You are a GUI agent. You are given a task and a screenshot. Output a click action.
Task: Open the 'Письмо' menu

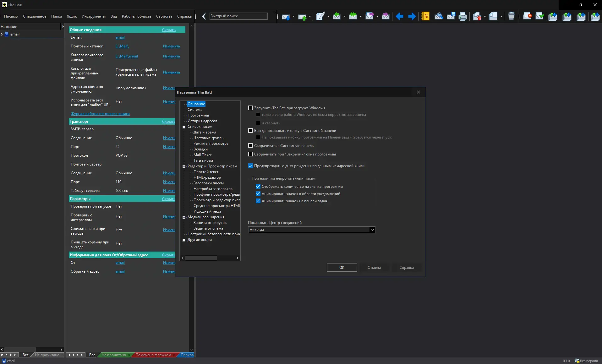click(11, 16)
